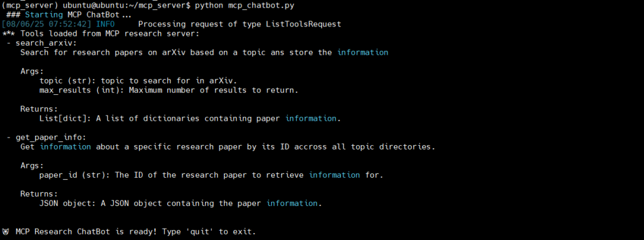Click the '(mcp_server)' virtualenv prefix
644x240 pixels.
click(30, 6)
